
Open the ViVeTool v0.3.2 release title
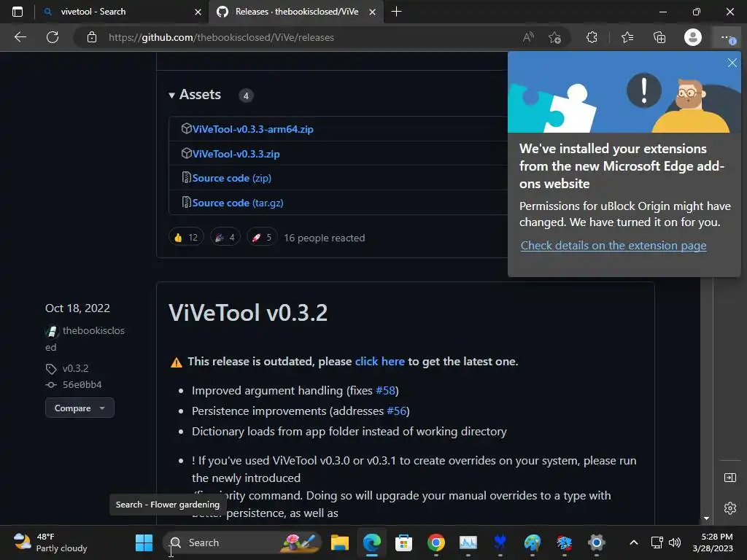point(248,313)
